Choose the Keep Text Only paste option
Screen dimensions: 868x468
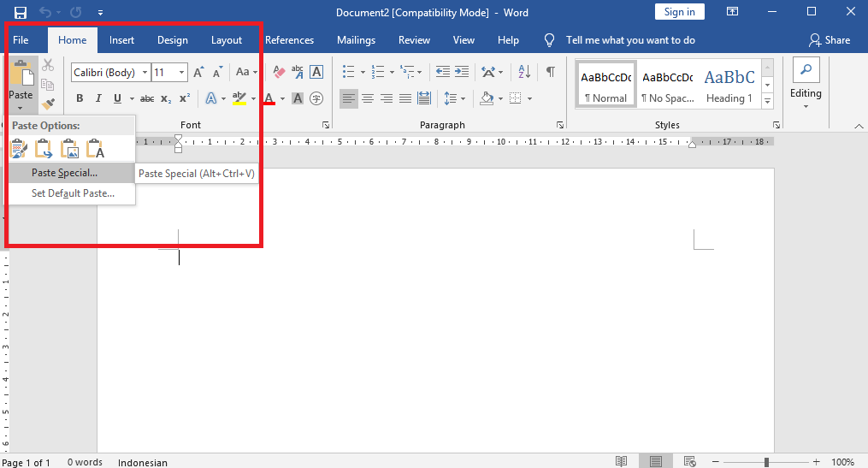[95, 148]
